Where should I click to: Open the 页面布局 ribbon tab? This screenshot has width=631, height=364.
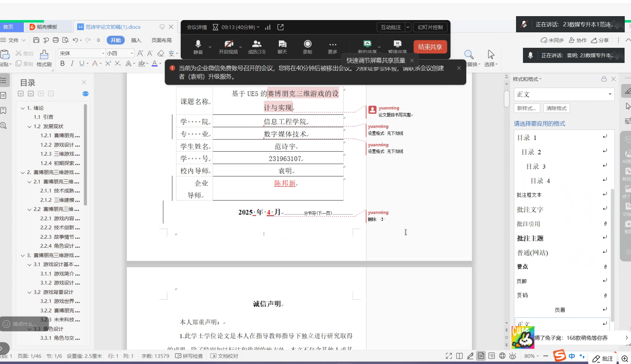(161, 40)
